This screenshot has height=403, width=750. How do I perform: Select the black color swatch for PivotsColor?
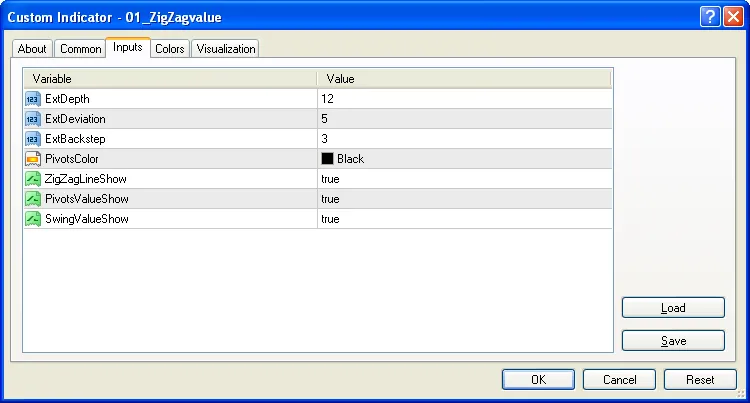pyautogui.click(x=327, y=159)
